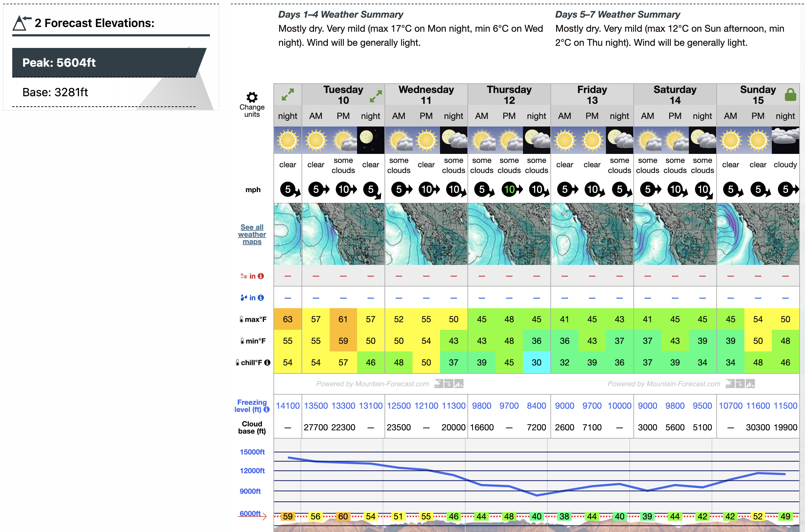Screen dimensions: 805x532
Task: Click the snowfall row info icon
Action: [261, 276]
